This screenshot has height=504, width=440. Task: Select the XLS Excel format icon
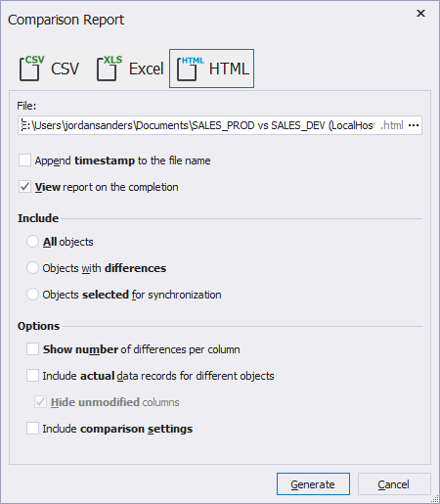click(x=109, y=69)
